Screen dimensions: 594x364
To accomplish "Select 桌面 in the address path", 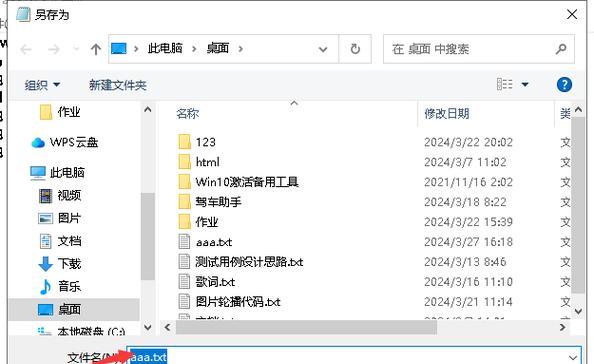I will pos(218,48).
